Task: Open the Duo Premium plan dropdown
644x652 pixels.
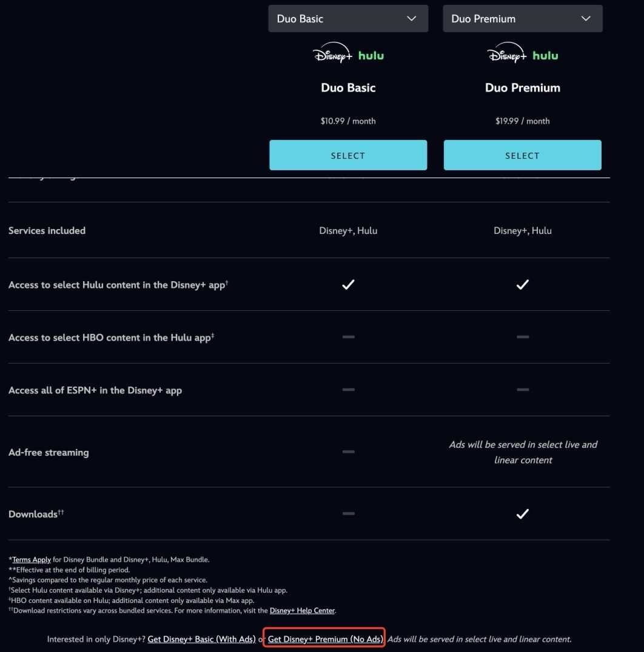Action: coord(522,19)
